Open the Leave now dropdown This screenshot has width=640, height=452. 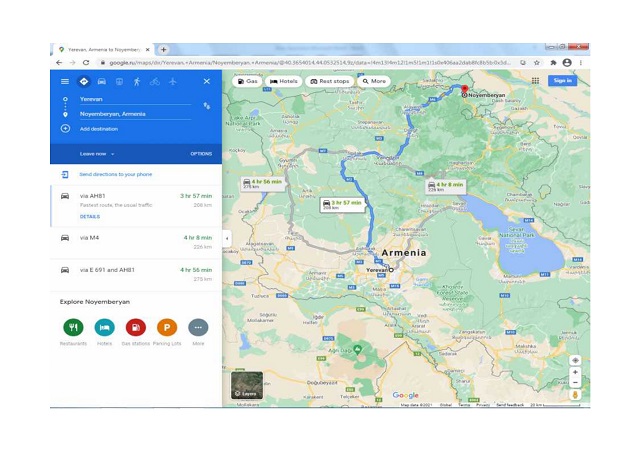click(x=97, y=154)
